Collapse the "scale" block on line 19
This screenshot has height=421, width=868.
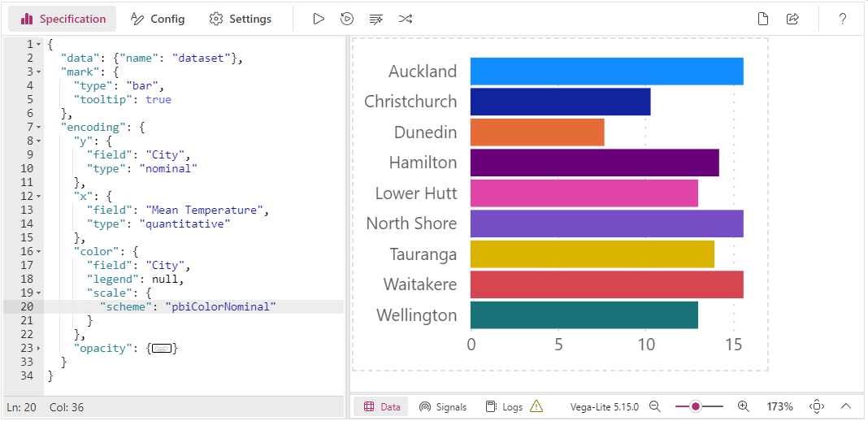pyautogui.click(x=38, y=293)
